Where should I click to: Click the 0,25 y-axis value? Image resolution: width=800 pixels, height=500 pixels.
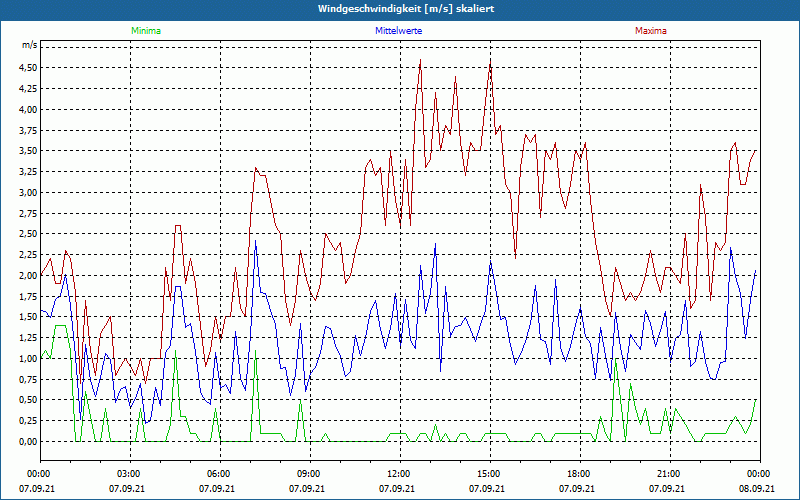coord(28,421)
